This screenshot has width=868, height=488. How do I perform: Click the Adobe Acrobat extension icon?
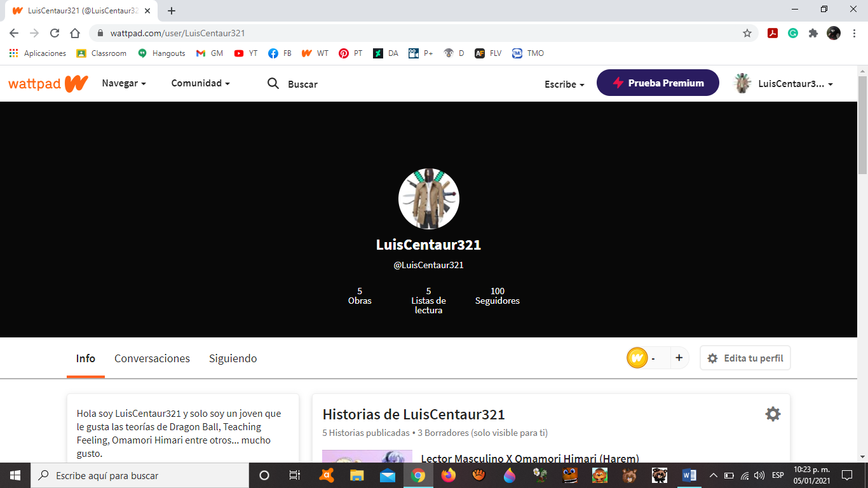tap(773, 33)
